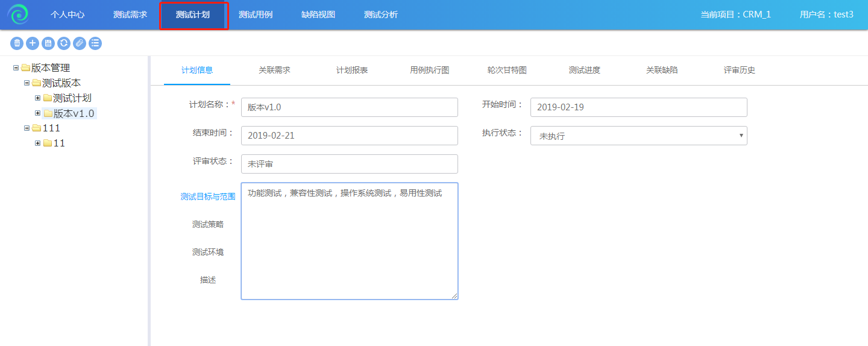Select the 版本v1.0 folder in tree
Image resolution: width=868 pixels, height=346 pixels.
(74, 113)
